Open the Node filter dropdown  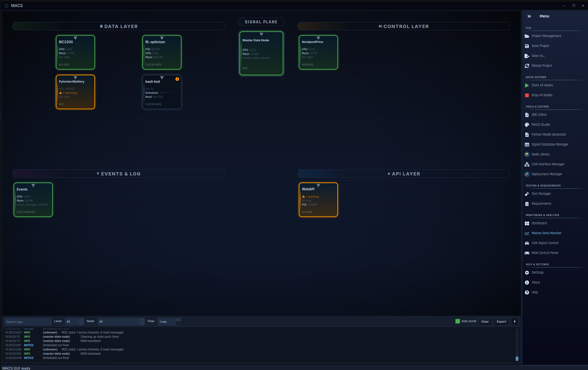click(121, 322)
